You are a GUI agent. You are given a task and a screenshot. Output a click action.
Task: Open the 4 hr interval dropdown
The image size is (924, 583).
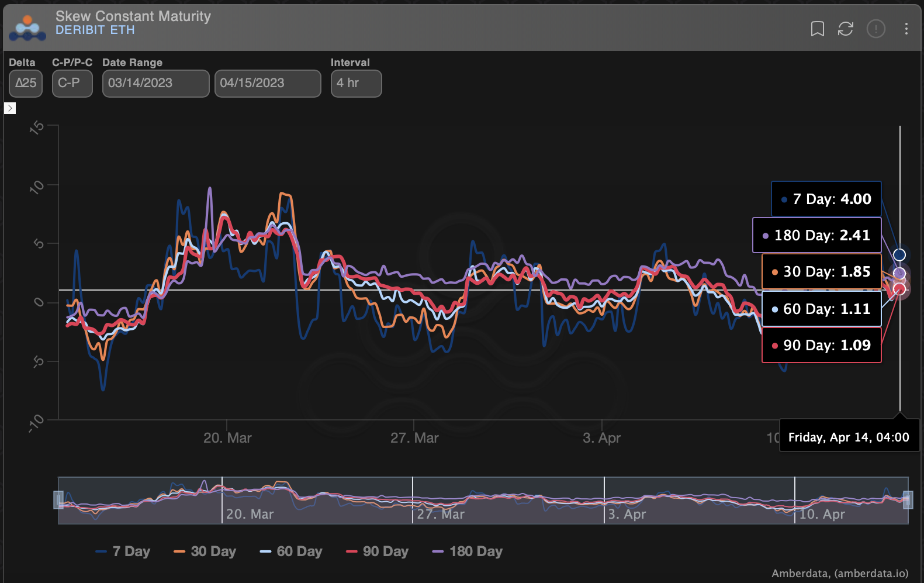click(x=356, y=83)
